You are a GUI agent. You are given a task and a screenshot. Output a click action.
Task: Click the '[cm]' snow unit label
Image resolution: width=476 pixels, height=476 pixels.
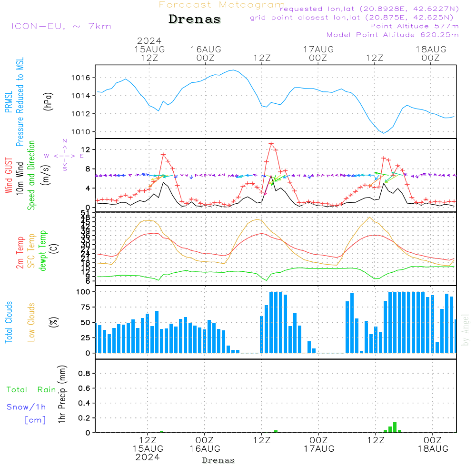(35, 420)
